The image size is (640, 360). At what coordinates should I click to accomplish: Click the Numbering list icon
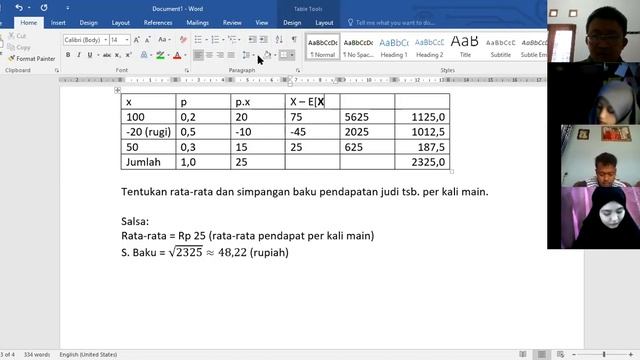[x=215, y=40]
